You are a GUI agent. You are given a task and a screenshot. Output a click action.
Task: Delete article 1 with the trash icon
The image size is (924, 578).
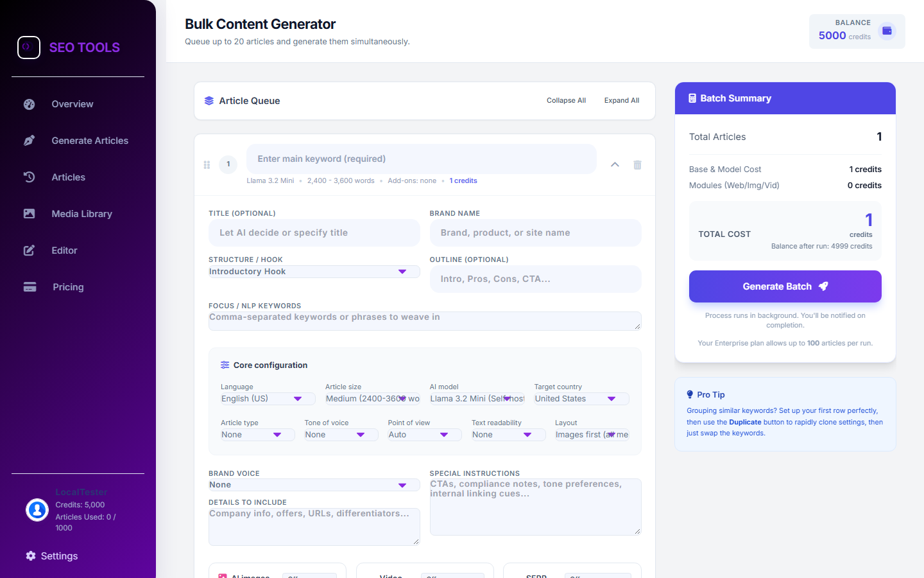pos(637,165)
